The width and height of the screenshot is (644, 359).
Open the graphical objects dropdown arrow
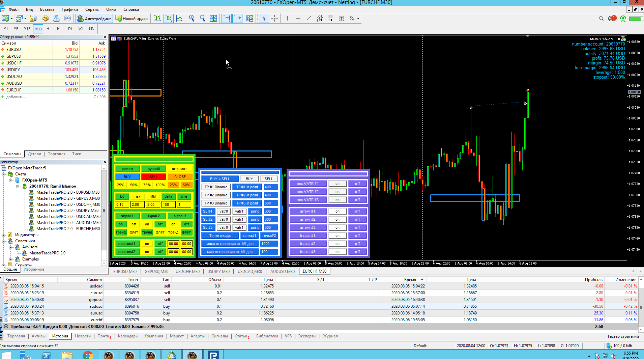(358, 19)
